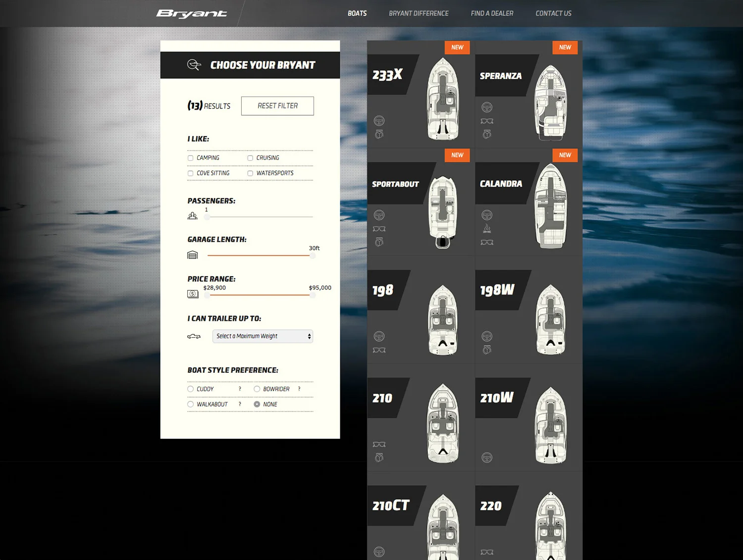This screenshot has width=743, height=560.
Task: Select the Cuddy radio button
Action: (190, 389)
